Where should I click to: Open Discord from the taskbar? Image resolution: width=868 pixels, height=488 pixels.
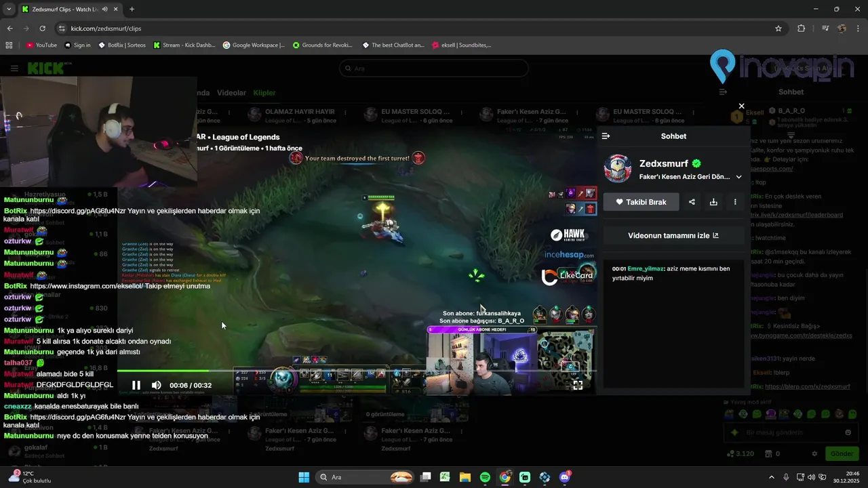coord(565,477)
